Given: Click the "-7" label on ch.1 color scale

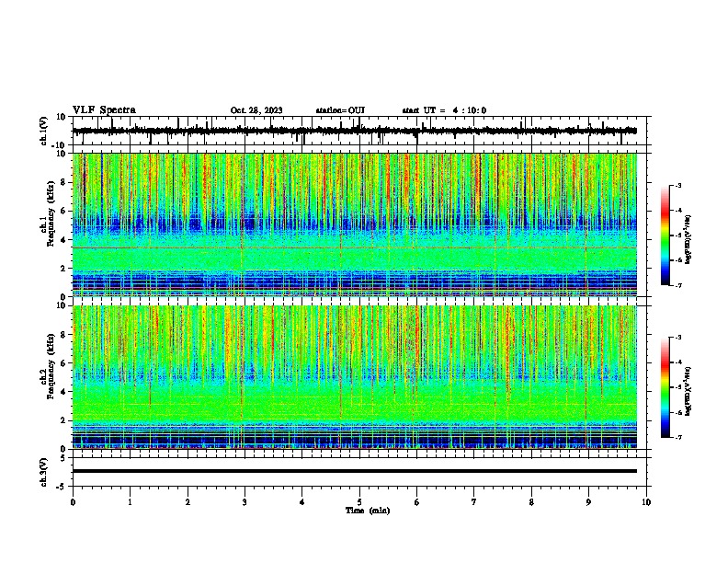Looking at the screenshot, I should [677, 285].
